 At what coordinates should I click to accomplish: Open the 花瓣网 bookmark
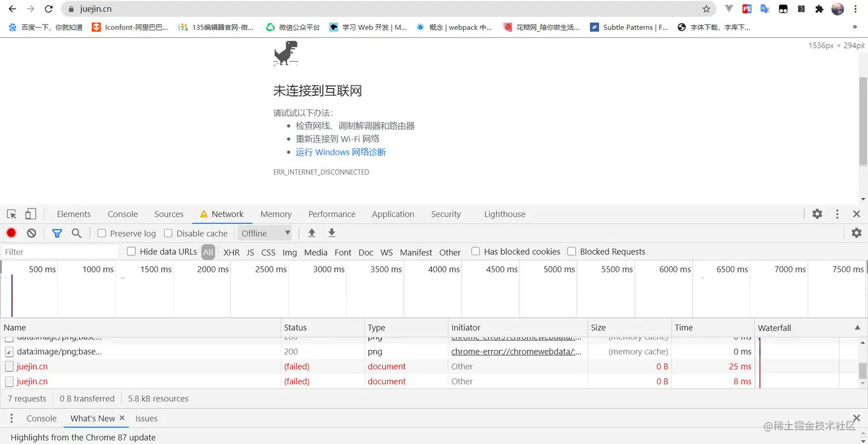point(541,27)
